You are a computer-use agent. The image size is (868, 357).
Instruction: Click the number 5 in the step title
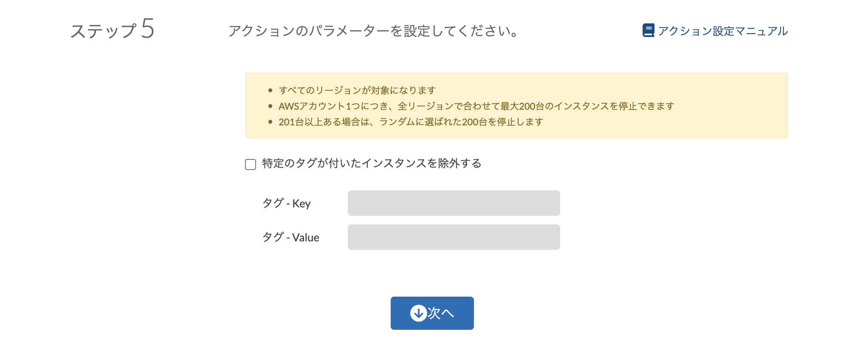148,29
